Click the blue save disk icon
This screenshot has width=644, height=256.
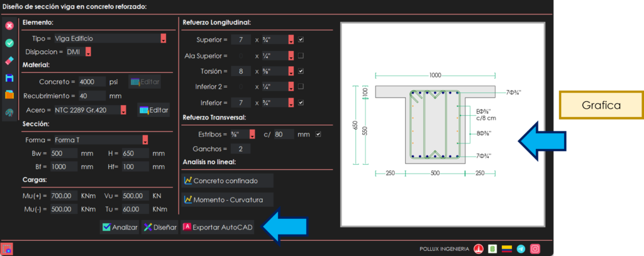pyautogui.click(x=9, y=78)
